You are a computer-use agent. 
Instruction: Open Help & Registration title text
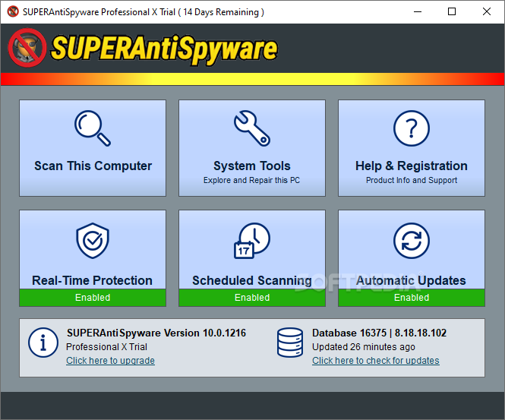412,166
